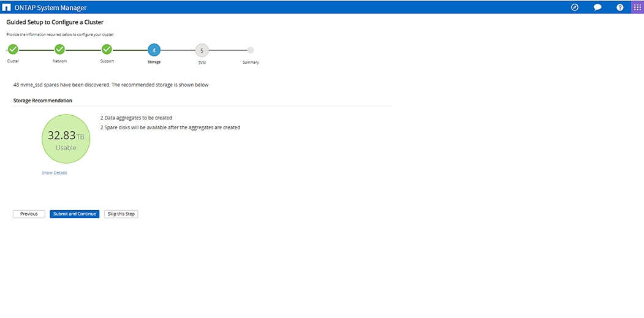The image size is (644, 318).
Task: Click the Storage step label
Action: point(154,62)
